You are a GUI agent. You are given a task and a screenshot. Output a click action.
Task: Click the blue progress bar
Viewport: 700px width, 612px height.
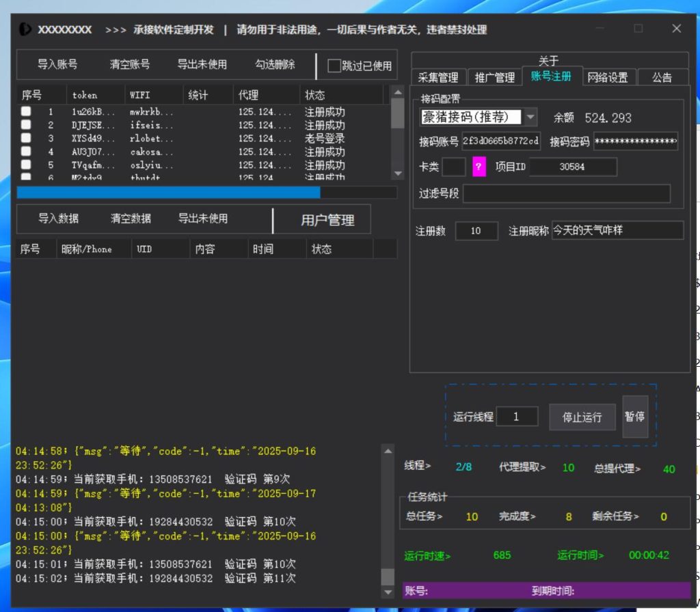tap(168, 193)
